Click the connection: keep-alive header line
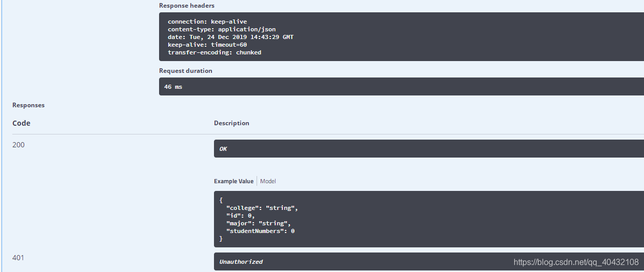This screenshot has width=644, height=272. pyautogui.click(x=207, y=22)
